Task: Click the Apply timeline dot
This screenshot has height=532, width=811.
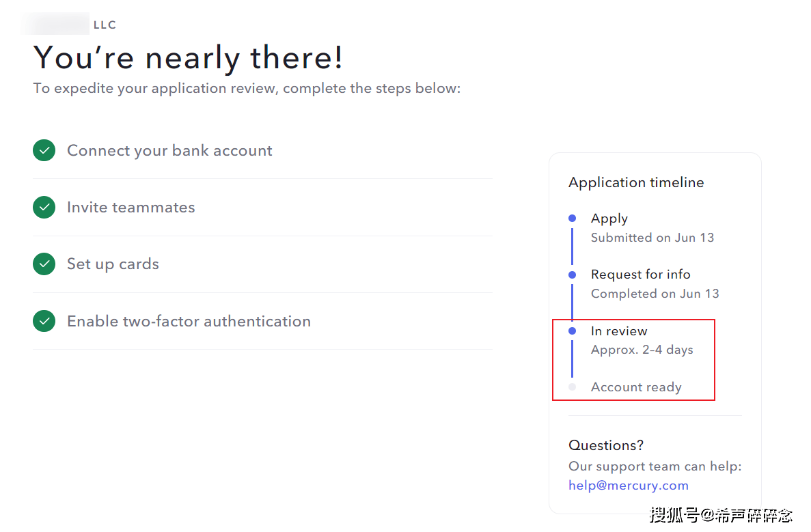Action: click(573, 219)
